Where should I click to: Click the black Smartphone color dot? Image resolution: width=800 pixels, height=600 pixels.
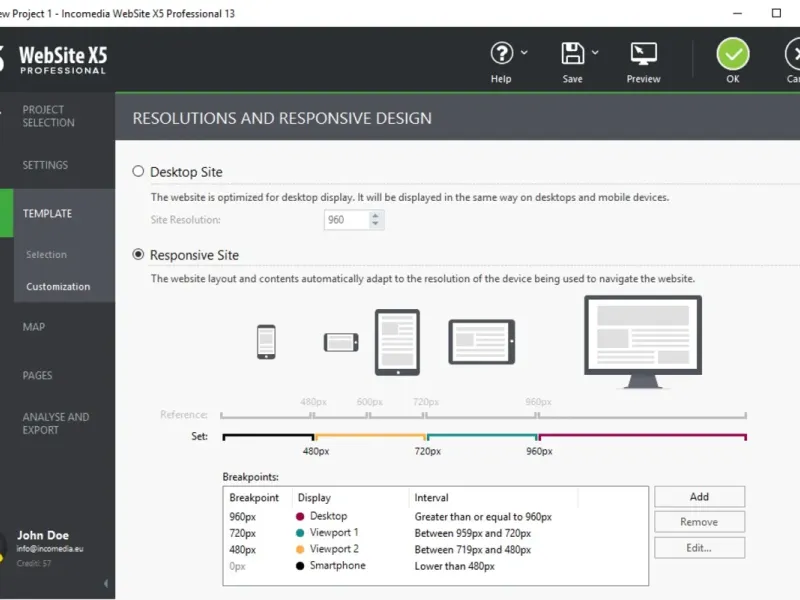click(300, 566)
